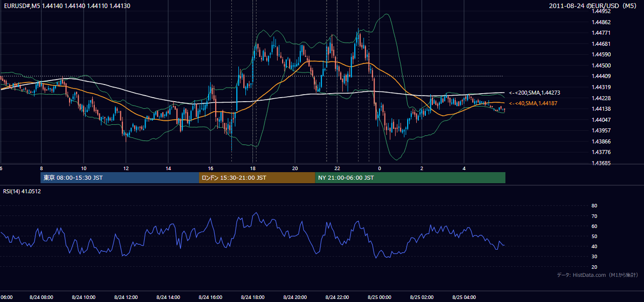Click hour marker 18 under price chart
The height and width of the screenshot is (302, 644).
pyautogui.click(x=253, y=168)
